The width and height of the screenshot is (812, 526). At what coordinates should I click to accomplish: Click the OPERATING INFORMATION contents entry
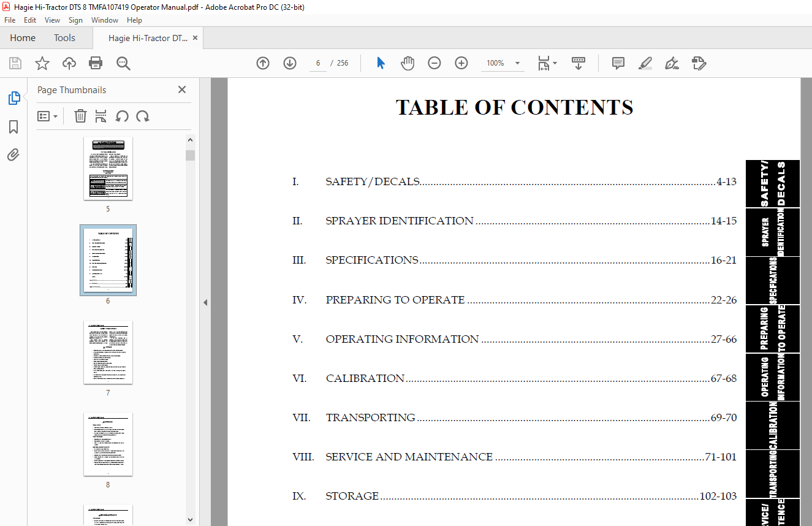514,339
